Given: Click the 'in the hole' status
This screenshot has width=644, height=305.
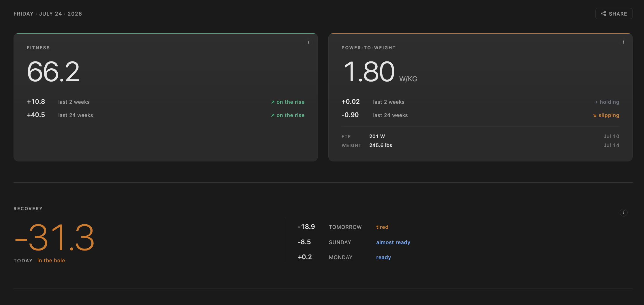Looking at the screenshot, I should 51,261.
